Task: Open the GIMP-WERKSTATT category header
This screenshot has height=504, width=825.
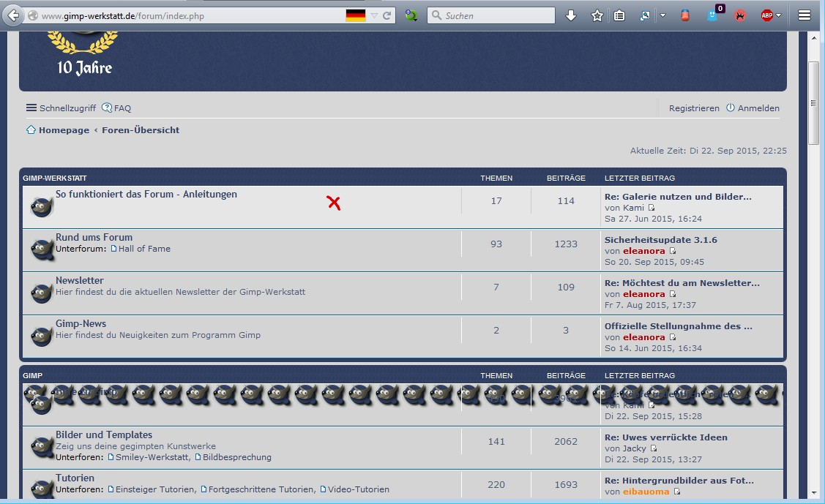Action: coord(55,178)
